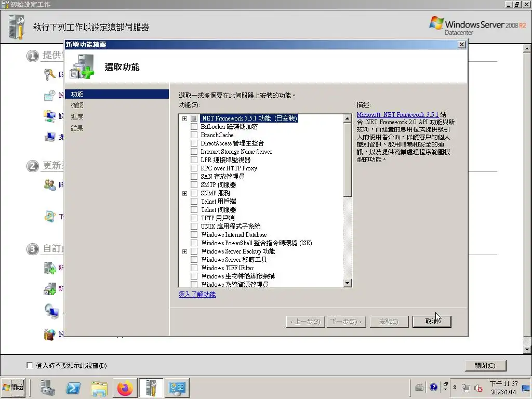Select the LPR 連接埠監視器 row
Screen dimensions: 532x399
225,160
